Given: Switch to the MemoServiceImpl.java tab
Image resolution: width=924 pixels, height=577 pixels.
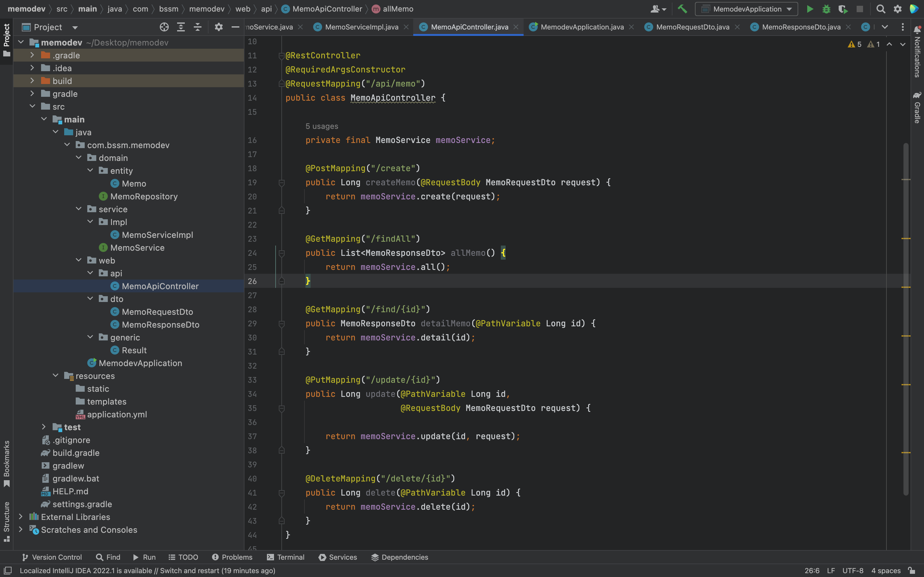Looking at the screenshot, I should [361, 27].
